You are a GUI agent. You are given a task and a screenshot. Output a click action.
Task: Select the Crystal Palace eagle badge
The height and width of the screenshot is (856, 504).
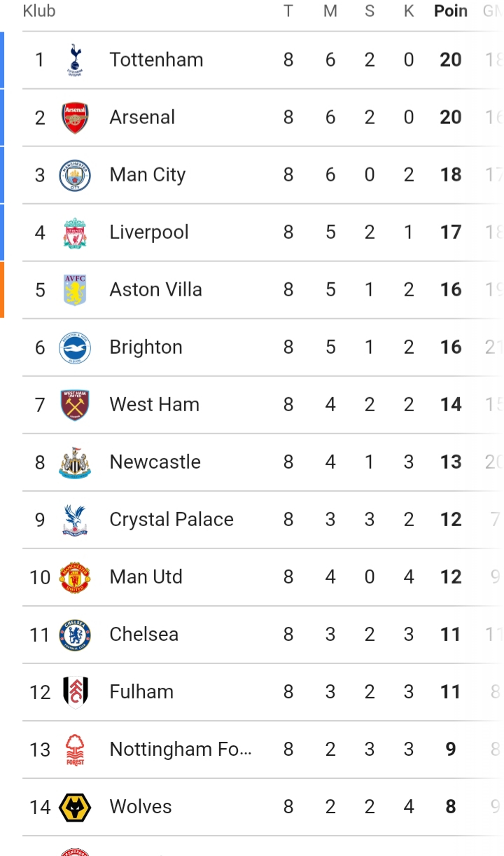[x=75, y=520]
